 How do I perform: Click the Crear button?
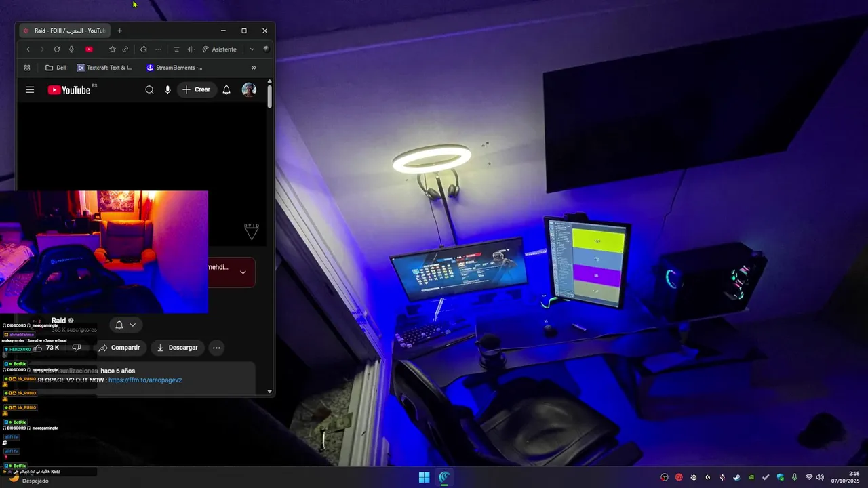(197, 89)
